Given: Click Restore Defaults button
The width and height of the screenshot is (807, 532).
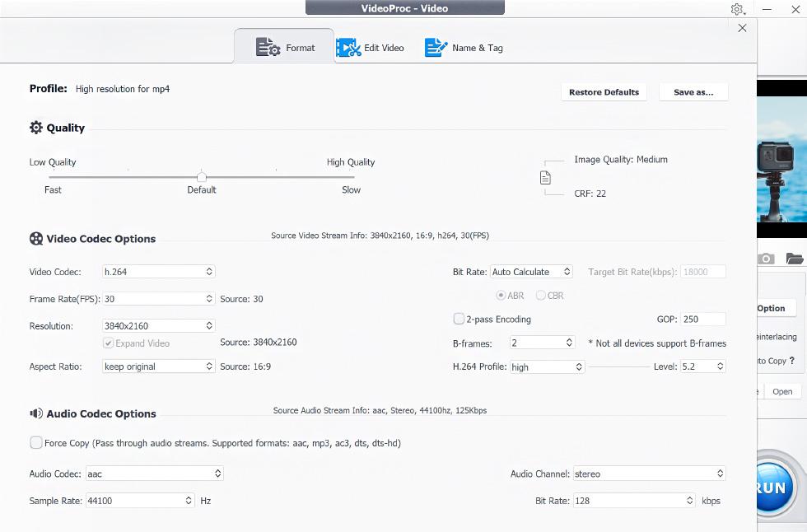Looking at the screenshot, I should [x=604, y=92].
